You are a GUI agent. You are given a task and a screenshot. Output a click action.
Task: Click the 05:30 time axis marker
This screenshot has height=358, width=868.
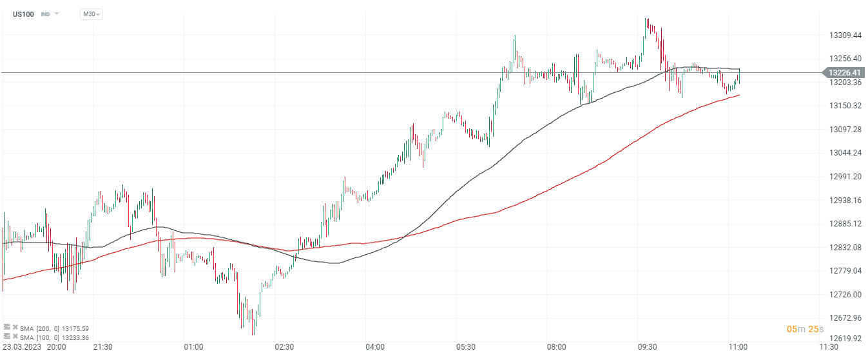(465, 347)
